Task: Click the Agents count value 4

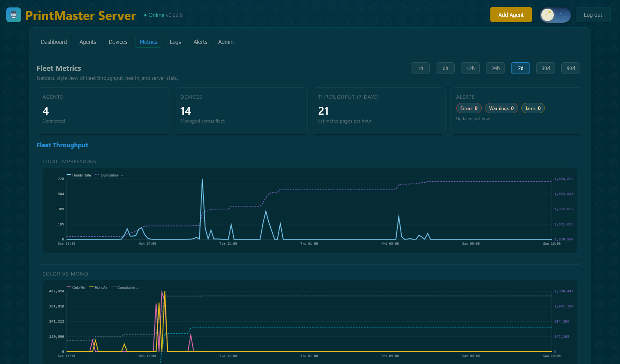Action: [x=46, y=111]
